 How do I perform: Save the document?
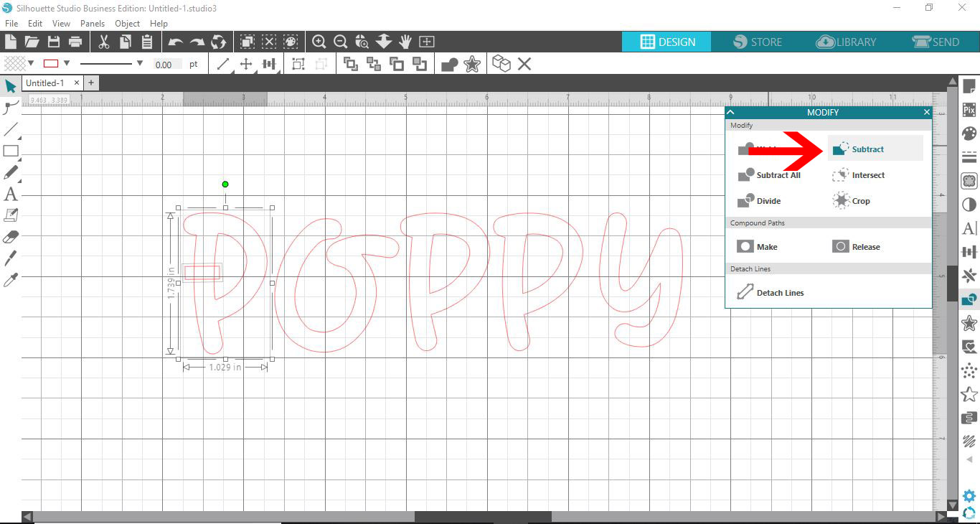(x=53, y=42)
